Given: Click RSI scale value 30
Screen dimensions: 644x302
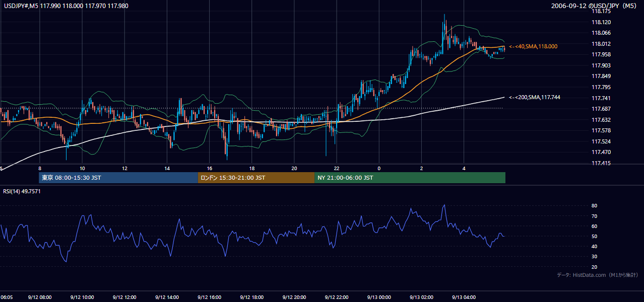Looking at the screenshot, I should (594, 257).
